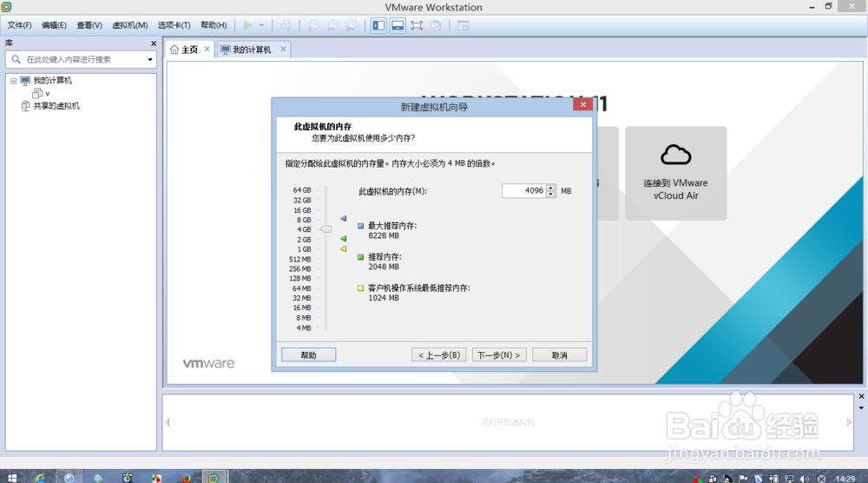
Task: Click the console view toolbar icon
Action: (x=464, y=25)
